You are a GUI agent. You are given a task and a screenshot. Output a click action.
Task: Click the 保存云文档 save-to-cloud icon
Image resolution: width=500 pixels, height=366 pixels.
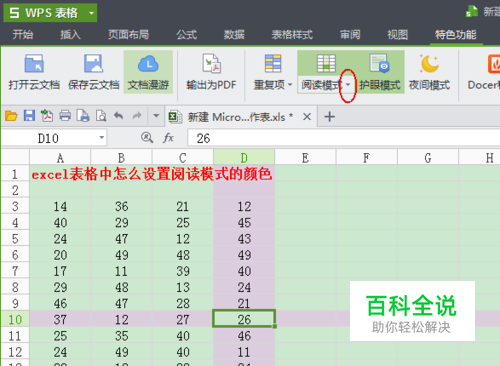(x=93, y=64)
